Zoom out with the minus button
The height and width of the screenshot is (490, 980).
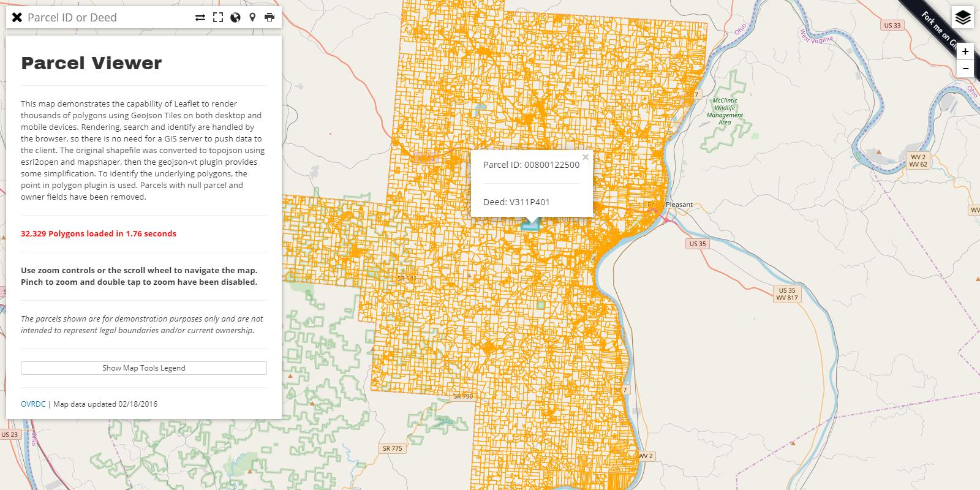[x=965, y=68]
